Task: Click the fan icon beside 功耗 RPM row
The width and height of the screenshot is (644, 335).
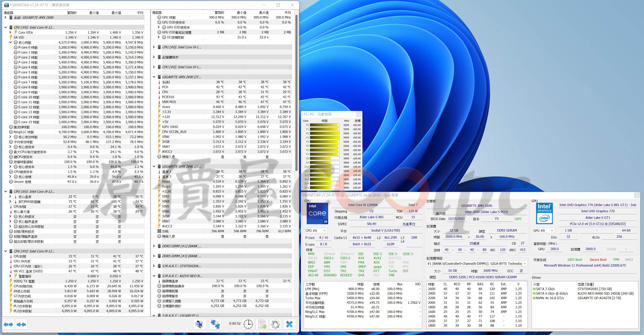Action: (x=159, y=231)
